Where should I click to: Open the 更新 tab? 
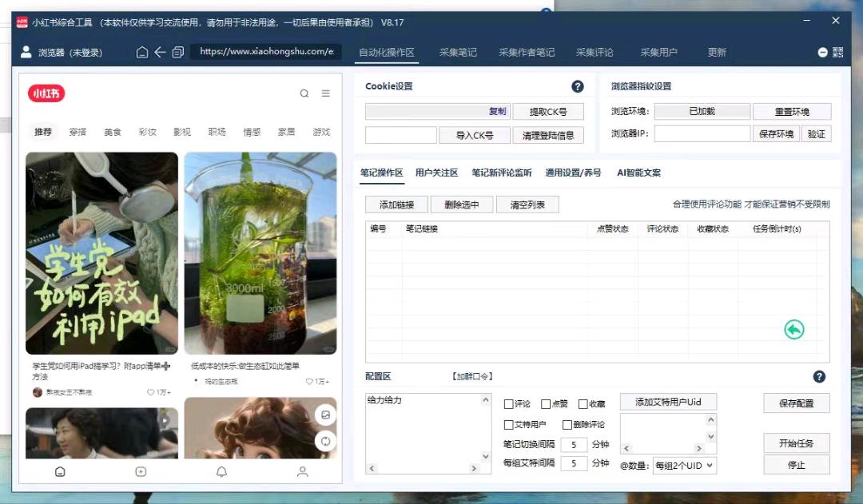click(717, 52)
